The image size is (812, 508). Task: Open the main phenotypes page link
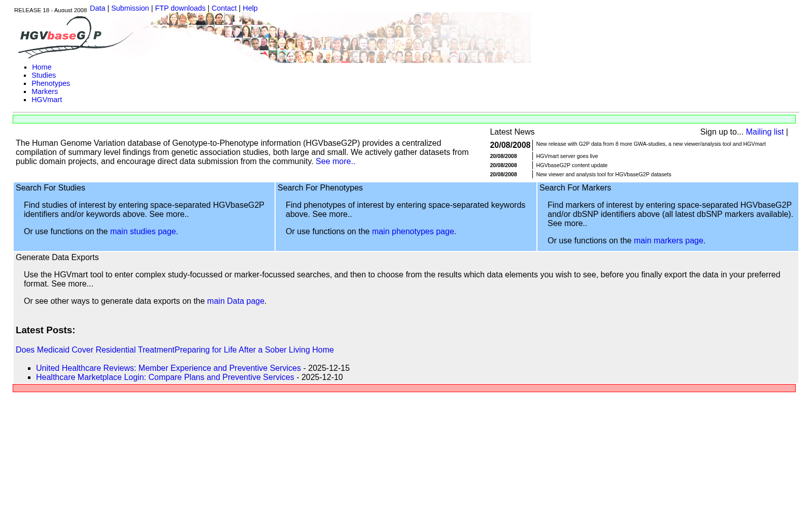(x=413, y=232)
